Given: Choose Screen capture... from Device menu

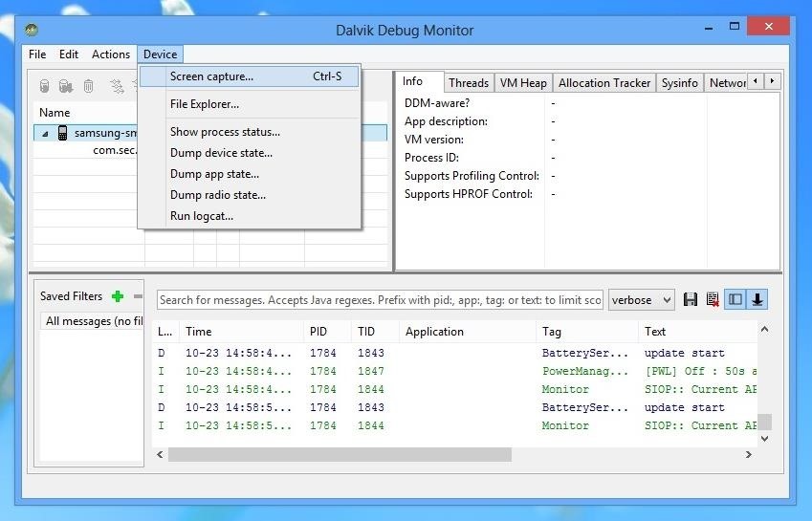Looking at the screenshot, I should pos(249,76).
